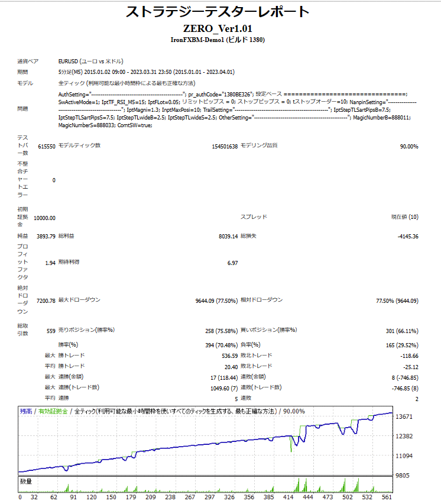Click consecutive profit value 1049.60 (7)
This screenshot has width=441, height=504.
coord(224,388)
